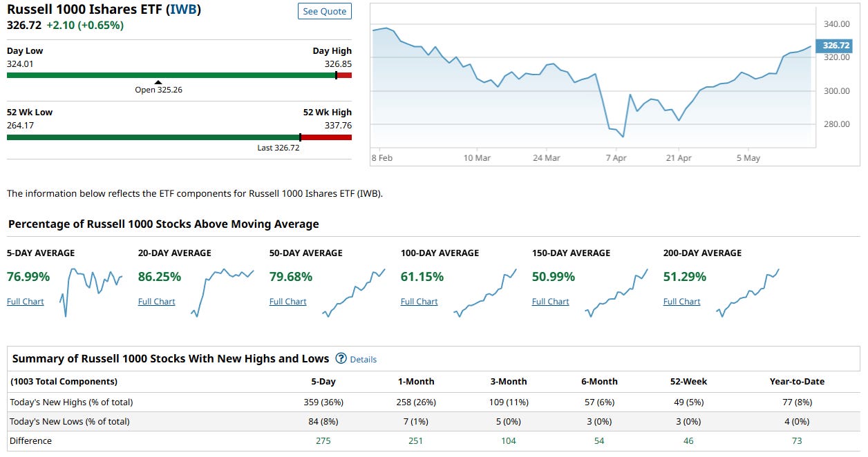868x457 pixels.
Task: Open Full Chart under 5-Day Average
Action: [26, 302]
